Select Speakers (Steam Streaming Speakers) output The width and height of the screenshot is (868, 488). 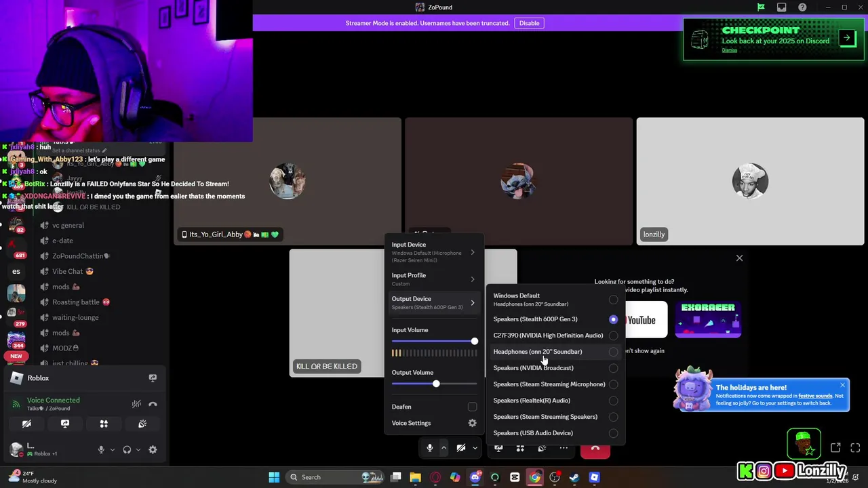555,417
